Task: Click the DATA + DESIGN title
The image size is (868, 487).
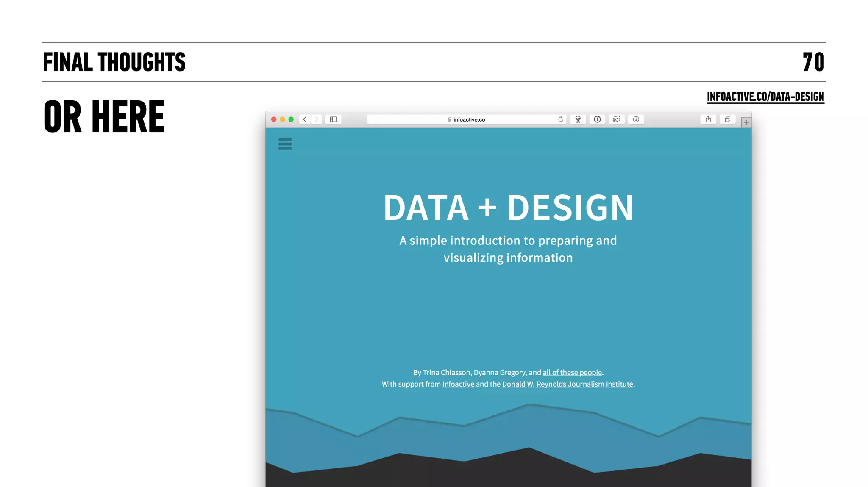Action: pos(508,208)
